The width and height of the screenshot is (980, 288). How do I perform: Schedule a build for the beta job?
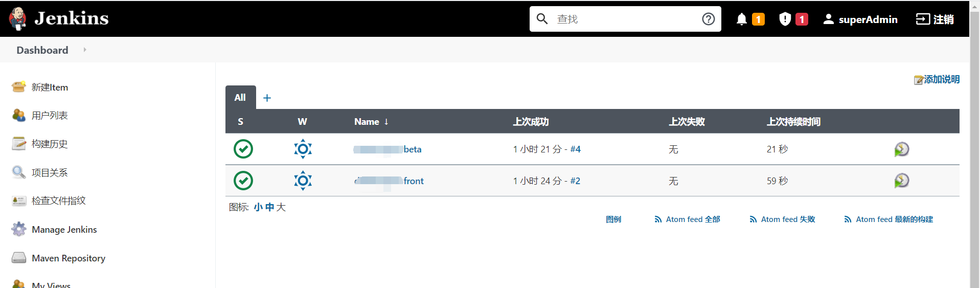pos(901,149)
